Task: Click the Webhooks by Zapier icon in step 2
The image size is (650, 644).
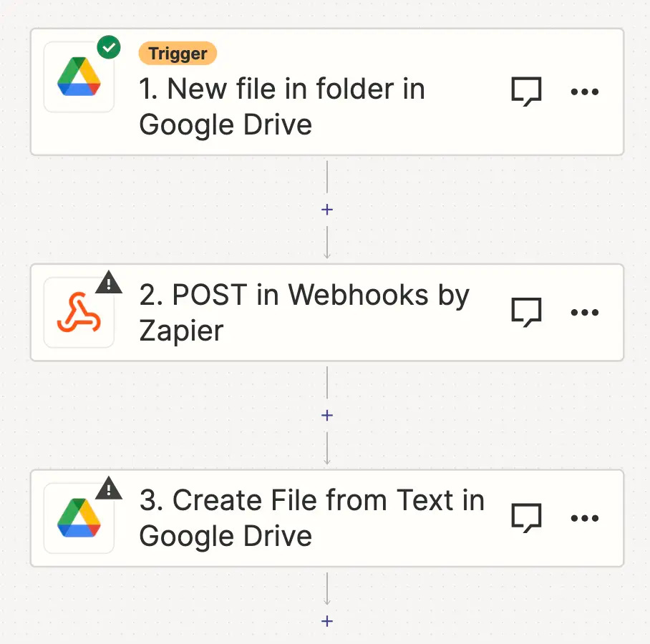Action: click(x=79, y=312)
